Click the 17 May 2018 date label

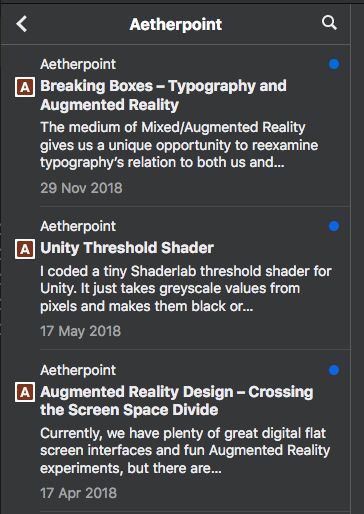81,331
